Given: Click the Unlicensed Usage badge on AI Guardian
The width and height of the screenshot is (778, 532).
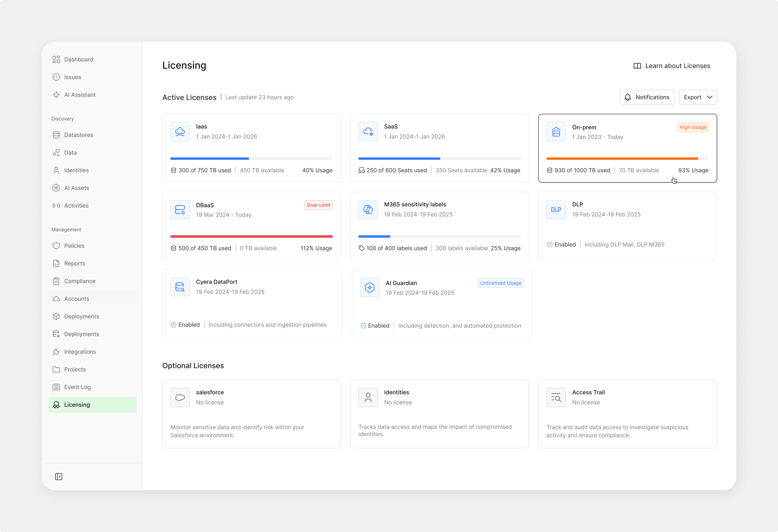Looking at the screenshot, I should [501, 283].
